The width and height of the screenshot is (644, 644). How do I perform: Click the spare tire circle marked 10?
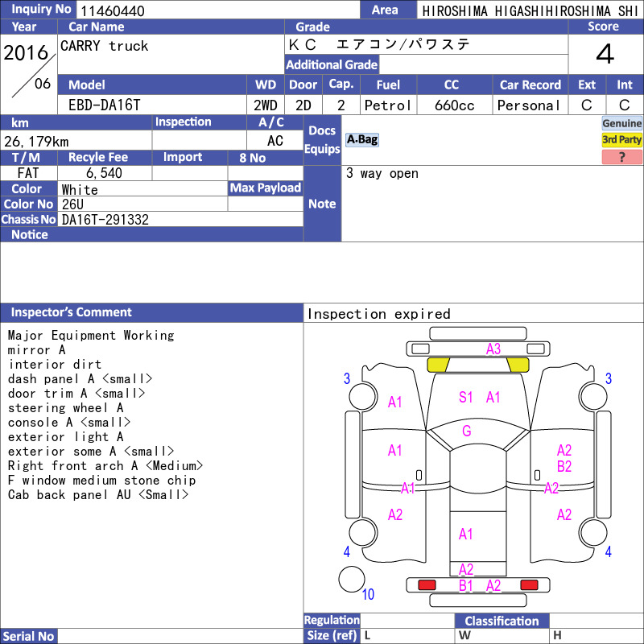point(352,579)
